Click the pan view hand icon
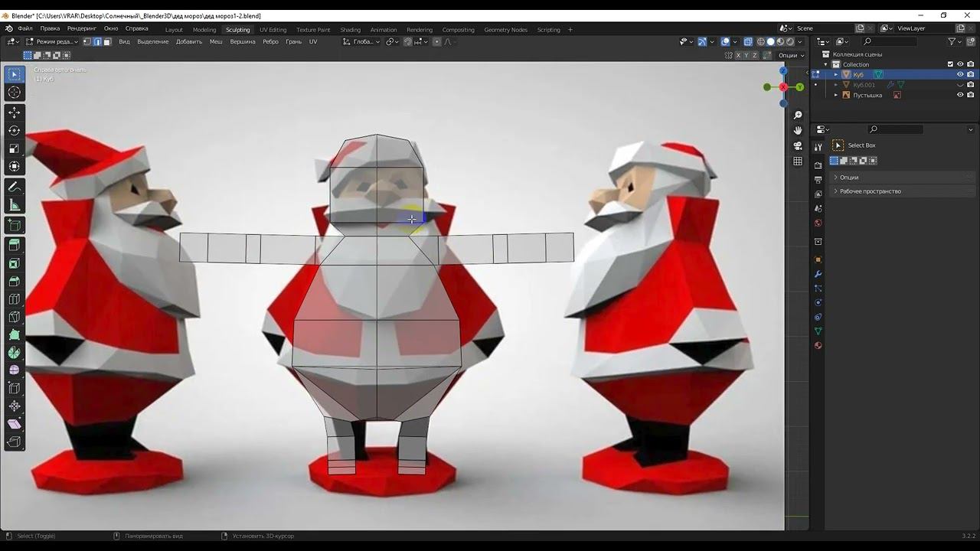The width and height of the screenshot is (980, 551). coord(798,130)
